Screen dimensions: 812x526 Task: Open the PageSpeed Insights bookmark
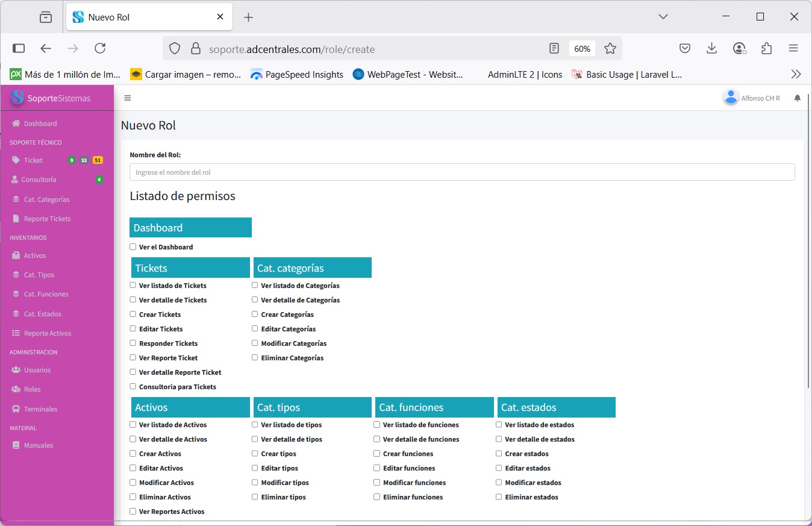click(297, 75)
